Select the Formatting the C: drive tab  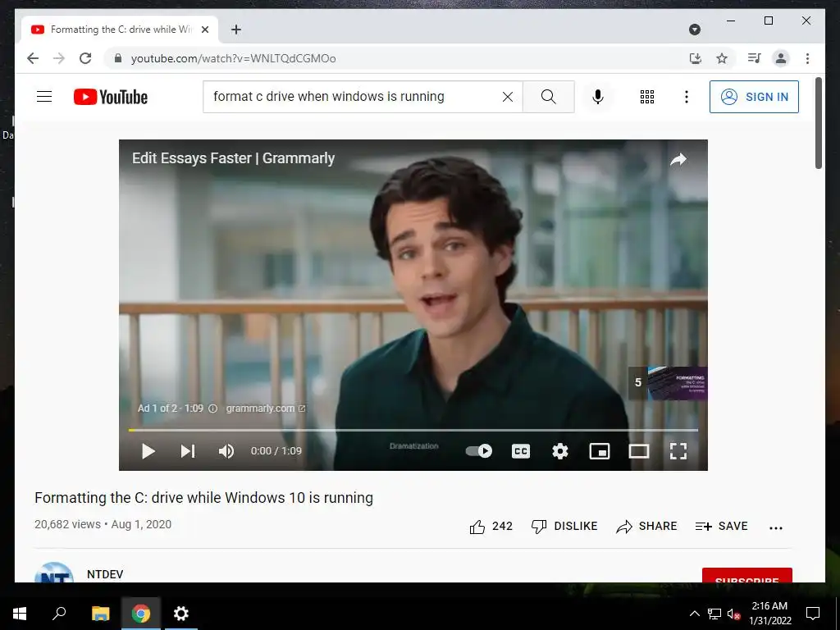(120, 30)
